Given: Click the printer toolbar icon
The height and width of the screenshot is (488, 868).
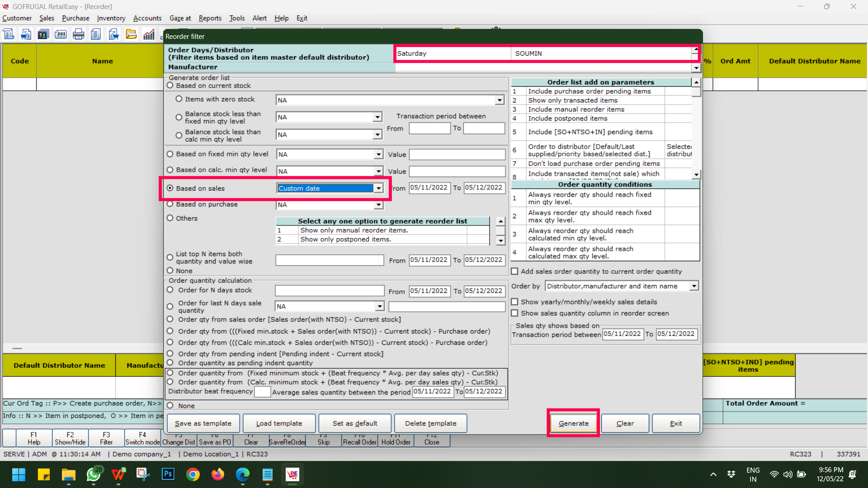Looking at the screenshot, I should [x=78, y=34].
